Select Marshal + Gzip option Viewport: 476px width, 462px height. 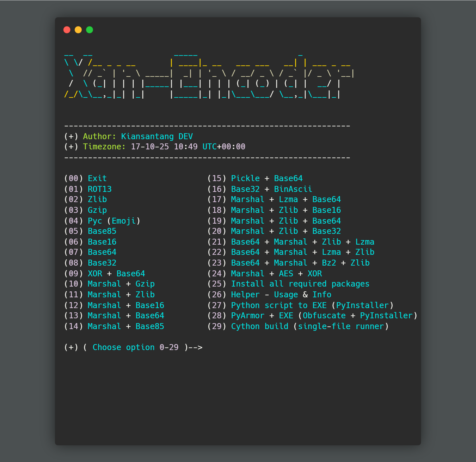tap(121, 284)
